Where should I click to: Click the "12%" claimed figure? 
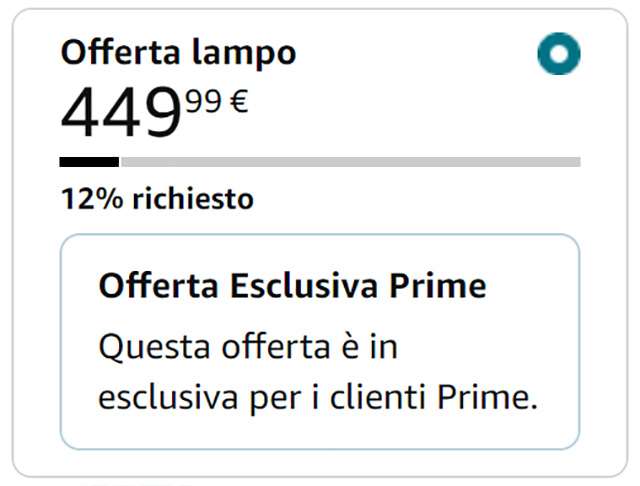[89, 199]
